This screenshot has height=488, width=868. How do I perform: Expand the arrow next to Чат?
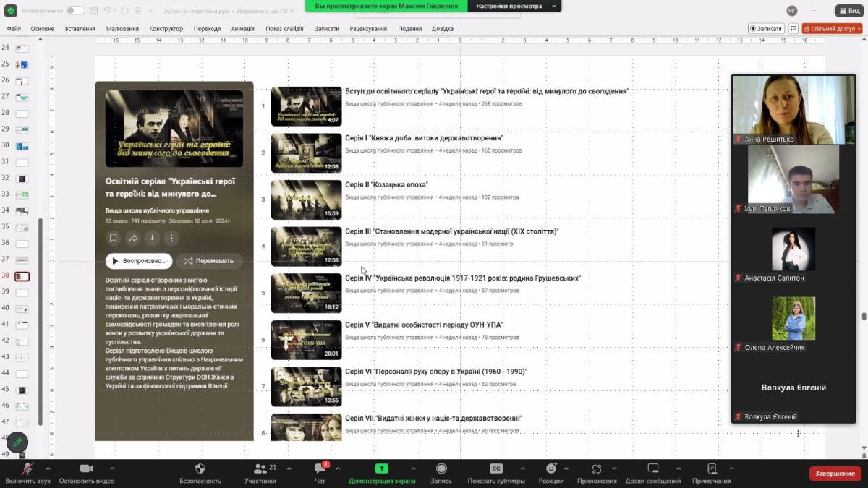[x=338, y=468]
